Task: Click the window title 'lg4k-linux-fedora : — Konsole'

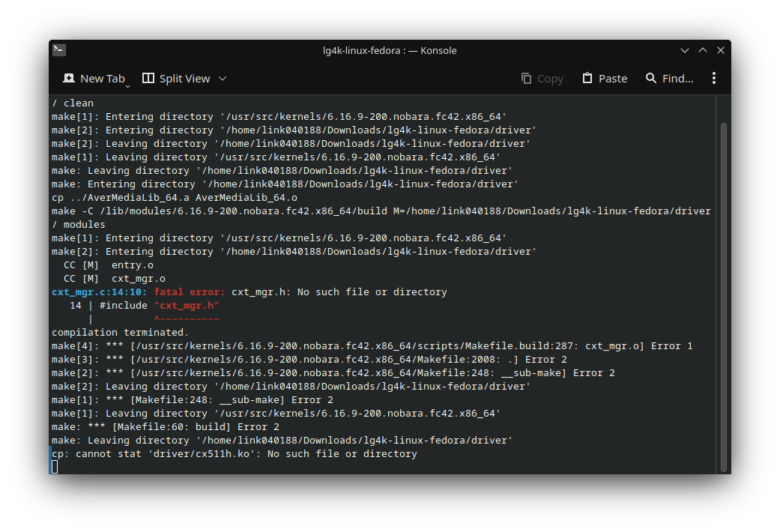Action: [390, 50]
